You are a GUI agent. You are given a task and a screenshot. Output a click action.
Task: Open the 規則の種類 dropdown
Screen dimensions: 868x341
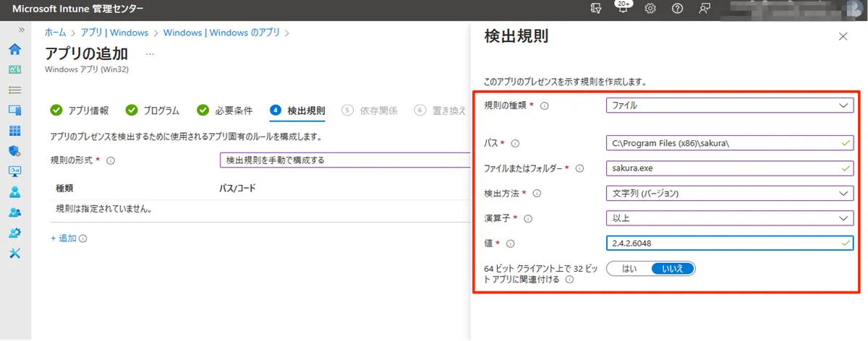click(x=730, y=105)
